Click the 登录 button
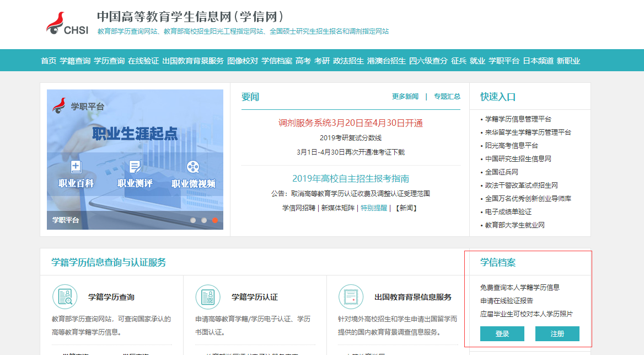 (x=502, y=333)
